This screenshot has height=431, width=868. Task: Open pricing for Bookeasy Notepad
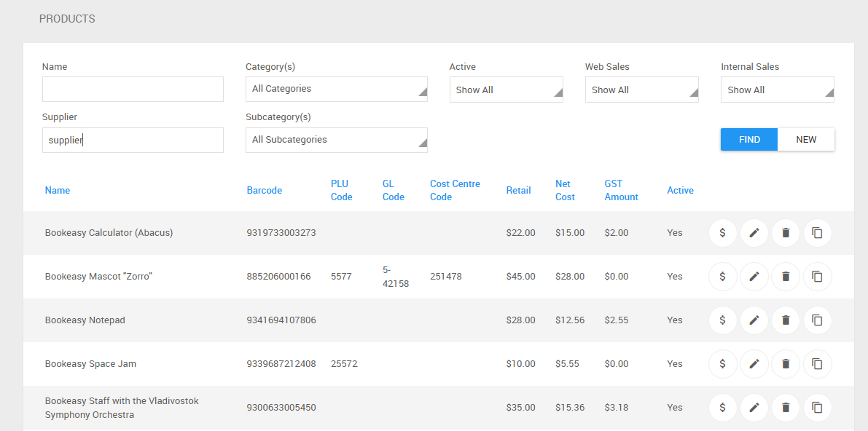(722, 320)
